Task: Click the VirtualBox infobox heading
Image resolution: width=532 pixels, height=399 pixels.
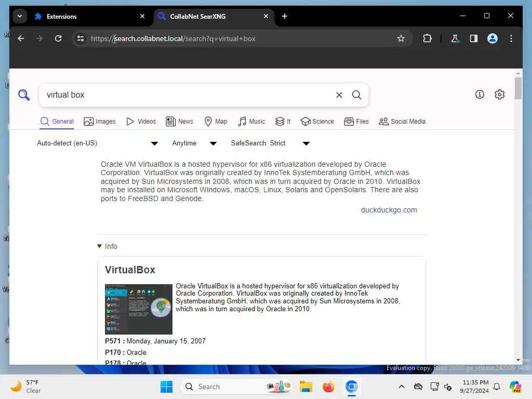Action: coord(130,270)
